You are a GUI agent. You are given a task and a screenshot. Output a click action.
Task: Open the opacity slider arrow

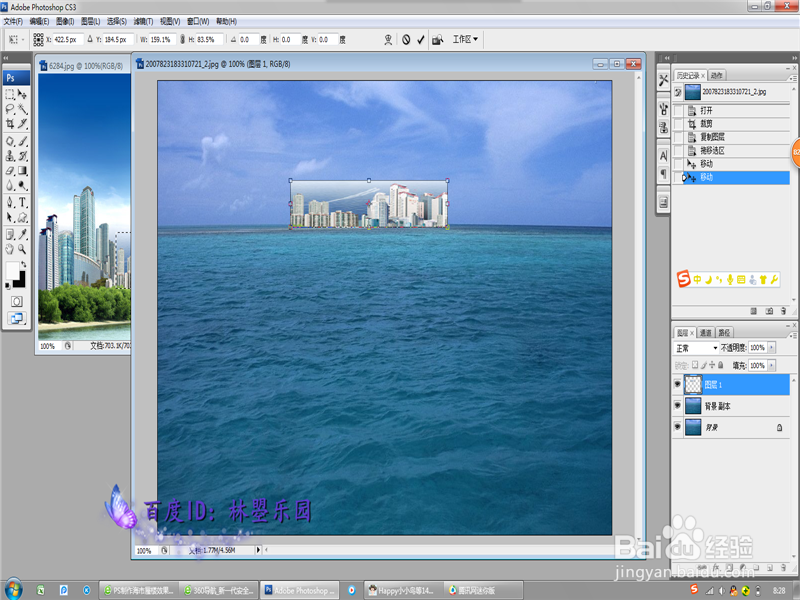(771, 347)
